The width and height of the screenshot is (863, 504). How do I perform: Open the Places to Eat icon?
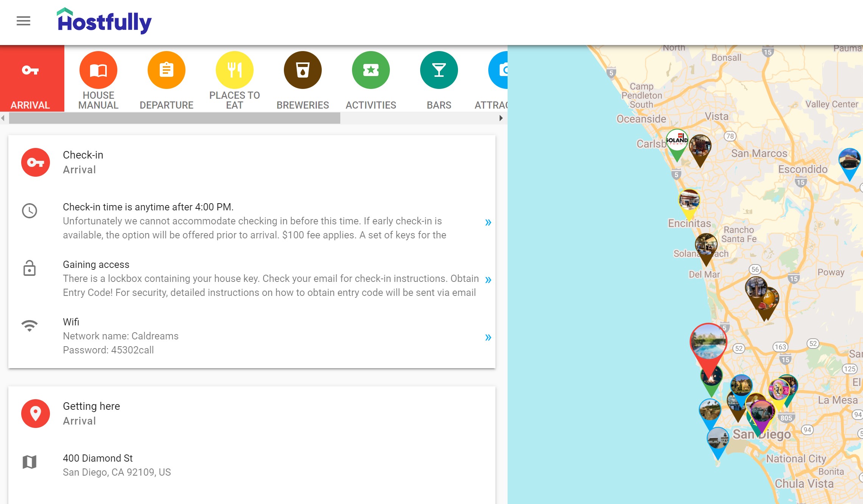pyautogui.click(x=235, y=70)
